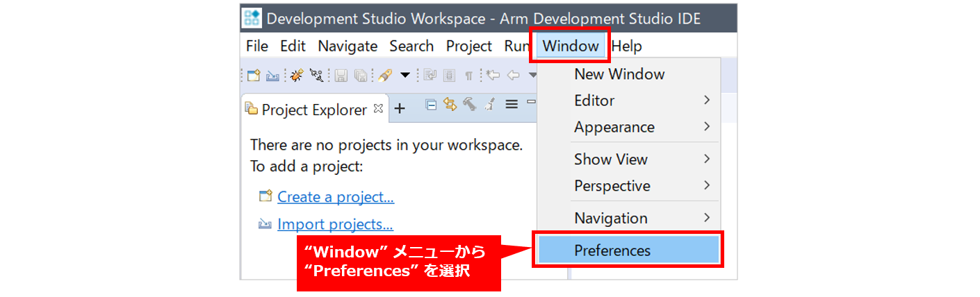This screenshot has height=297, width=980.
Task: Click the Import toolbar icon with blue arrow
Action: point(272,76)
